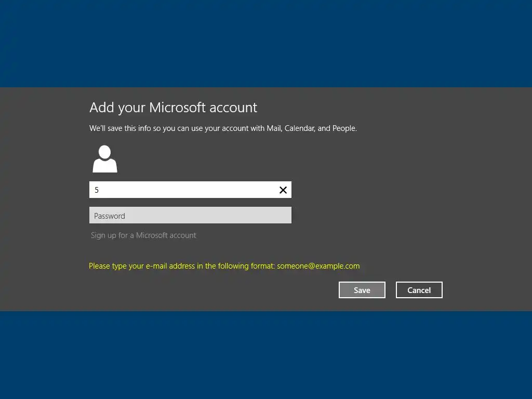Click the Cancel button

[x=419, y=290]
